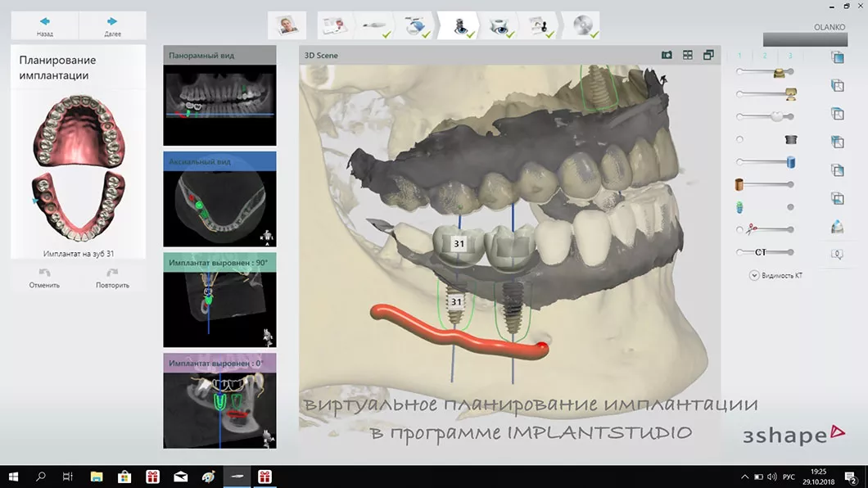The height and width of the screenshot is (488, 868).
Task: Click the pop-out window icon in 3D Scene
Action: (x=708, y=55)
